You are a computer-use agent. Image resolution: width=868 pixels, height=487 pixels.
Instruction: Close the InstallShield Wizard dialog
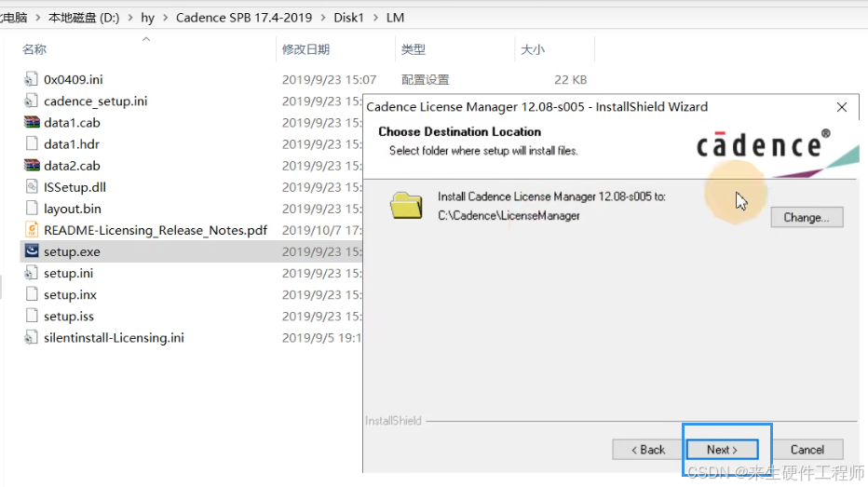point(841,107)
